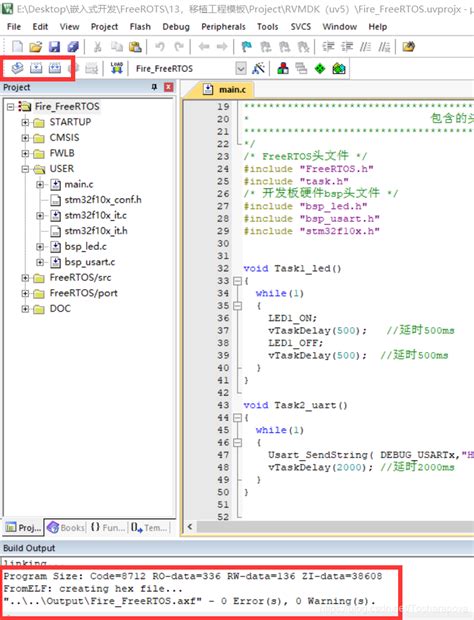Close the Project panel
Image resolution: width=474 pixels, height=620 pixels.
(169, 87)
